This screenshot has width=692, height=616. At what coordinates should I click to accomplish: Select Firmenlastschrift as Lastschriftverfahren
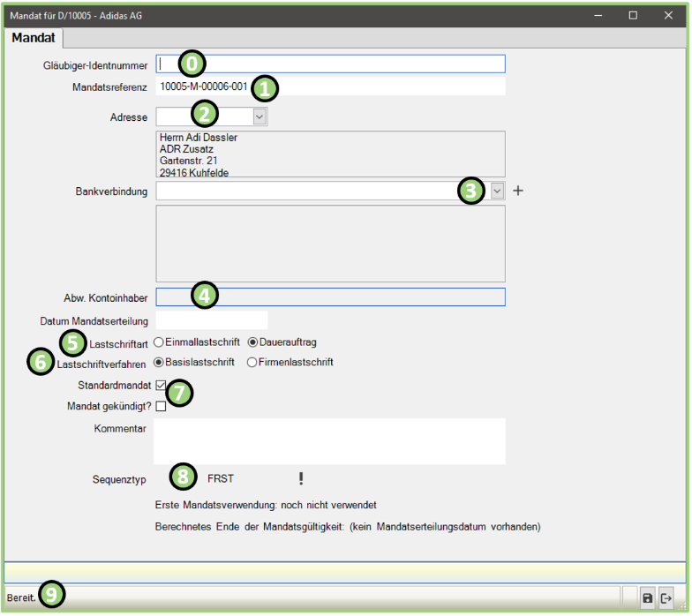252,362
